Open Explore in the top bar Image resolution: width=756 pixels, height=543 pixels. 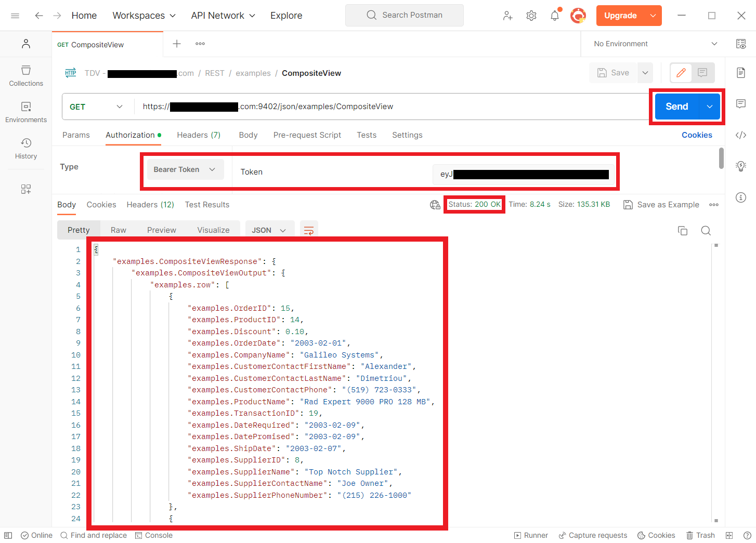point(286,16)
